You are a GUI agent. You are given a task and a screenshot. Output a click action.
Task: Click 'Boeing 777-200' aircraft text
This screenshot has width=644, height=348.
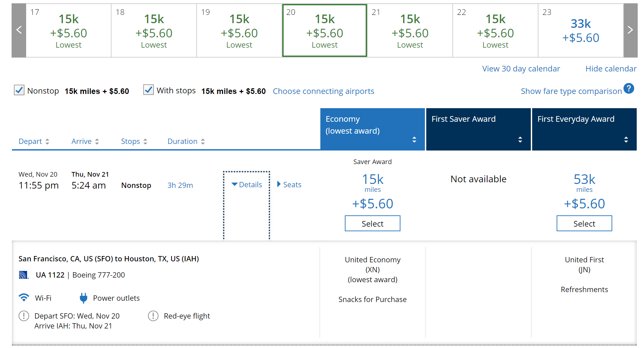[99, 275]
